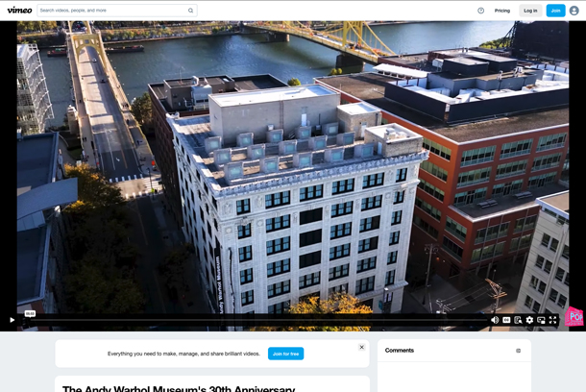The width and height of the screenshot is (586, 392).
Task: Click the Andy Warhol Museum's 30th Anniversary title
Action: tap(179, 388)
